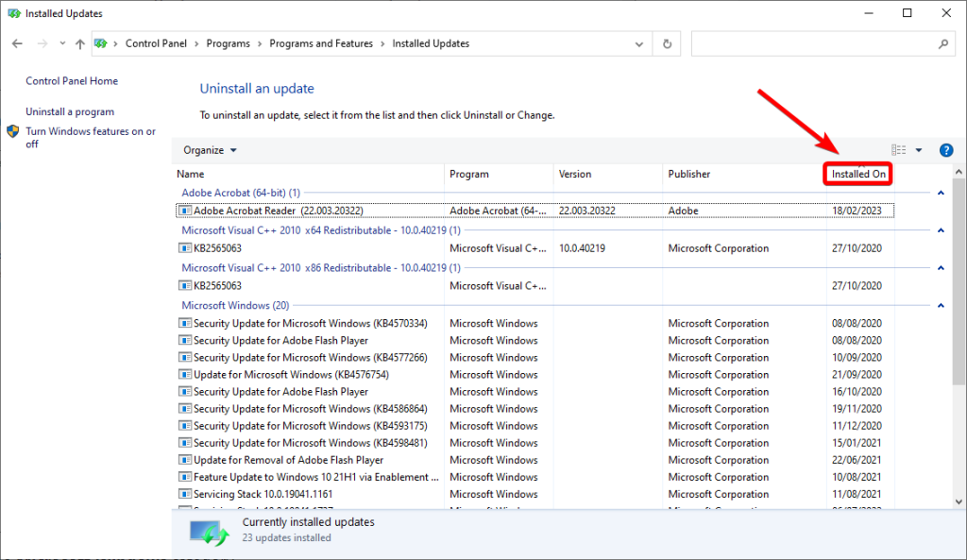Refresh the Installed Updates list
Screen dimensions: 967x560
[x=668, y=44]
